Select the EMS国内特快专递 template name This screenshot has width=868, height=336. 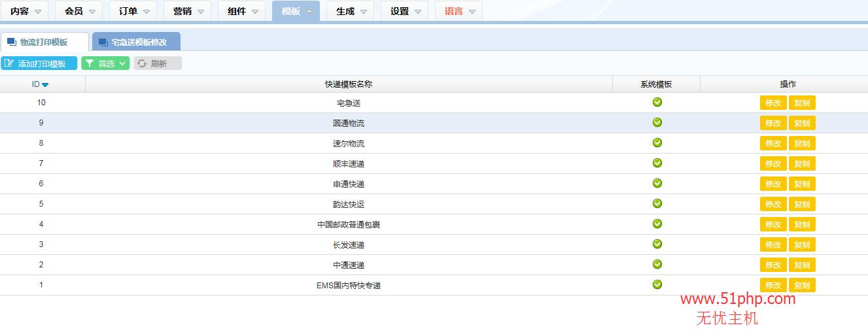[349, 286]
